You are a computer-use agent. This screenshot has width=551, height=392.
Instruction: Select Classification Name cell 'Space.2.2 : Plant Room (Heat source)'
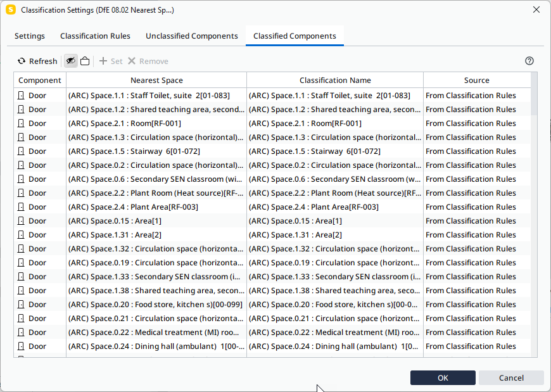pos(334,193)
